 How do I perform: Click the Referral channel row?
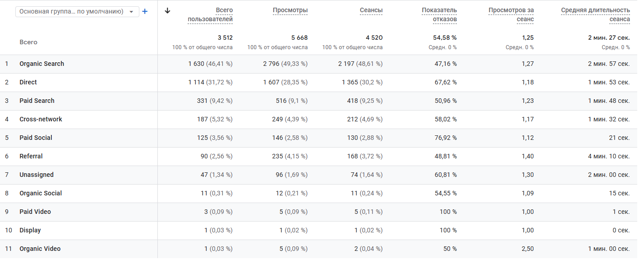[31, 157]
